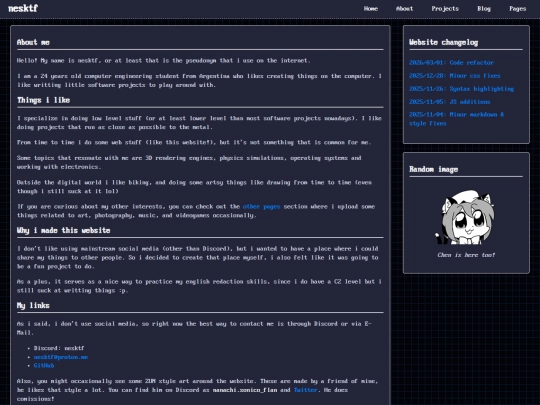Click the nesktf@proton.me email link
The width and height of the screenshot is (540, 405).
pyautogui.click(x=61, y=357)
